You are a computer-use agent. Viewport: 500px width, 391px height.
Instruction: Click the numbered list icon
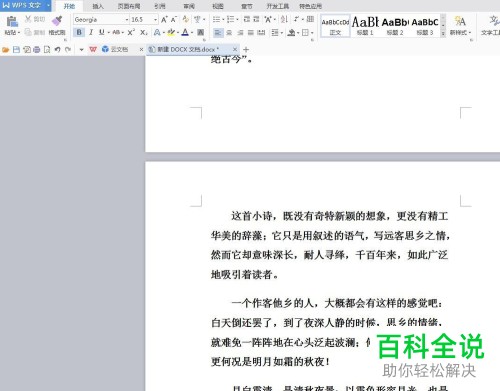click(231, 20)
